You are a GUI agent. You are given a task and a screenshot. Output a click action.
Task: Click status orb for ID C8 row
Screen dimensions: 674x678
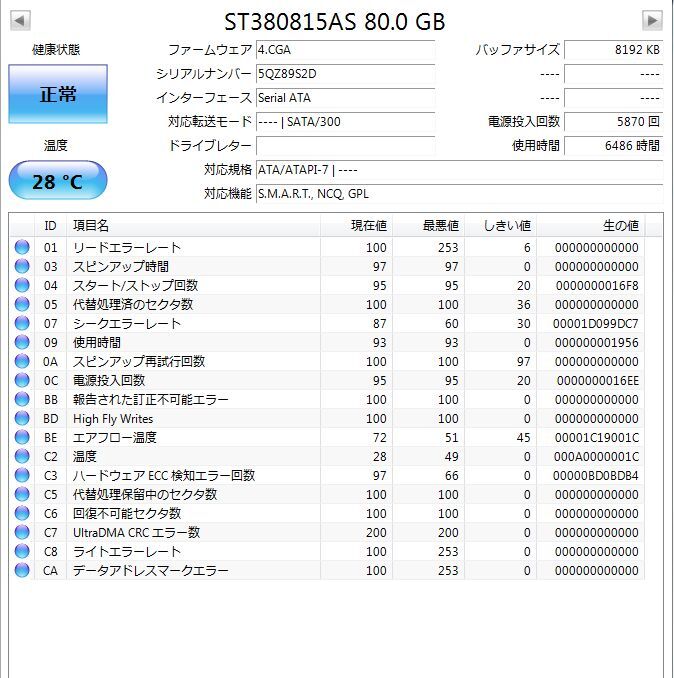click(x=22, y=551)
